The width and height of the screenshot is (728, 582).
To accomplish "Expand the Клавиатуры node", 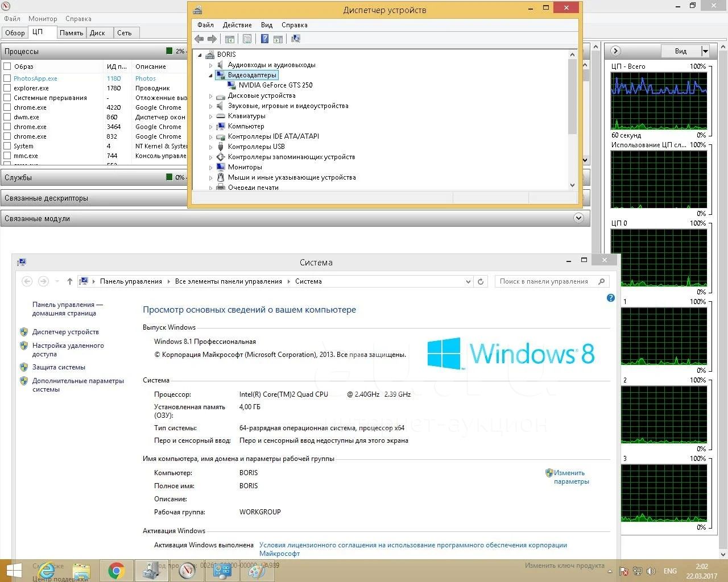I will pos(210,116).
